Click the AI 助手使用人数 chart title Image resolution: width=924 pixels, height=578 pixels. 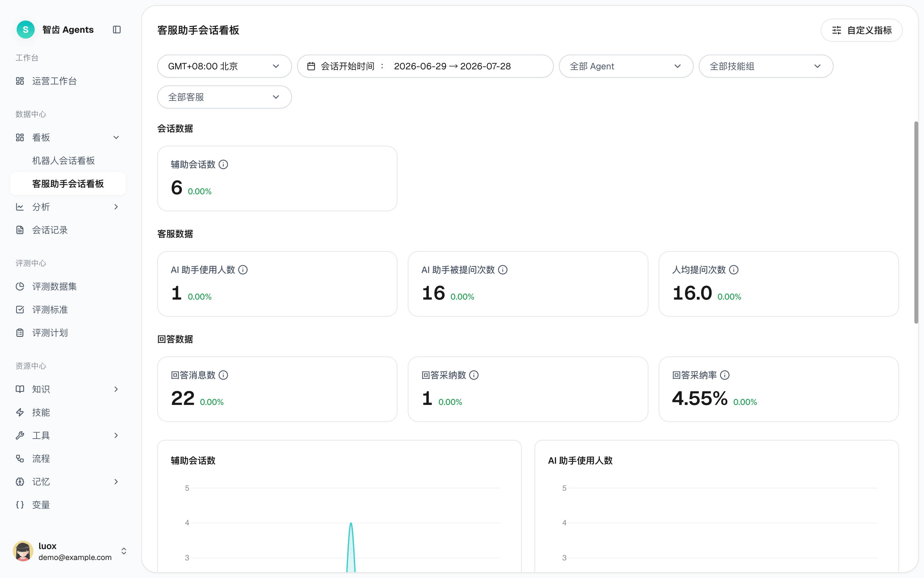click(x=580, y=461)
